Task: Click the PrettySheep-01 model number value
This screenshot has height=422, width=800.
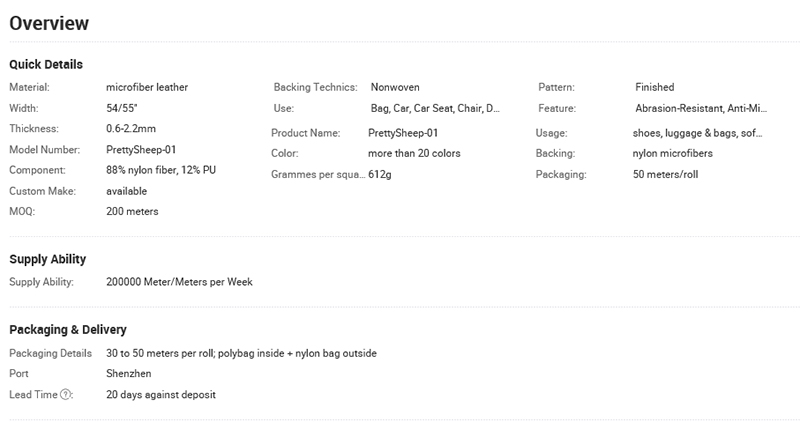Action: point(141,150)
